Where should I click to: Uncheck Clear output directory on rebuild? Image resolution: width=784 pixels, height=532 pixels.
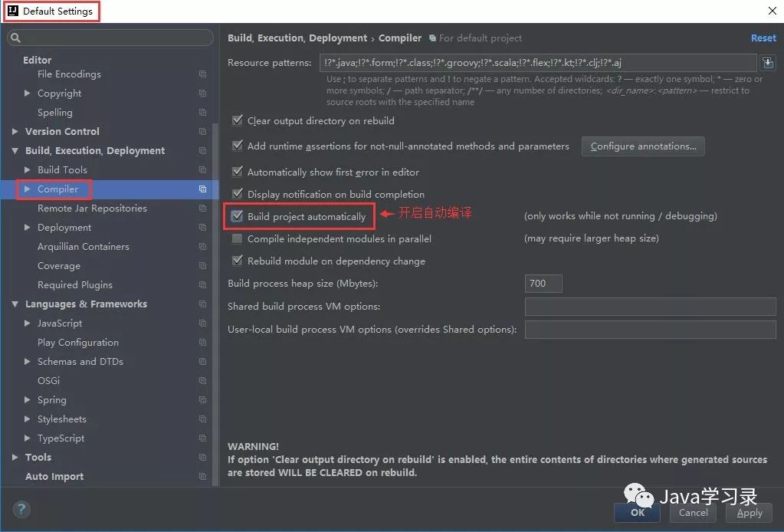point(238,120)
